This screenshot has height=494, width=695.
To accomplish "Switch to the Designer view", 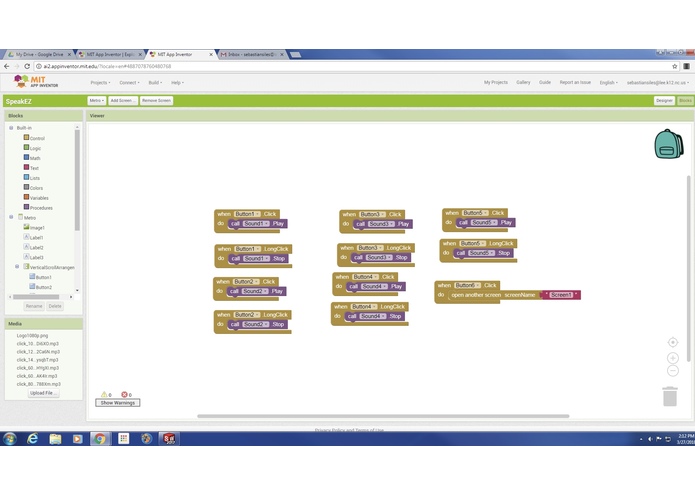I will tap(664, 101).
